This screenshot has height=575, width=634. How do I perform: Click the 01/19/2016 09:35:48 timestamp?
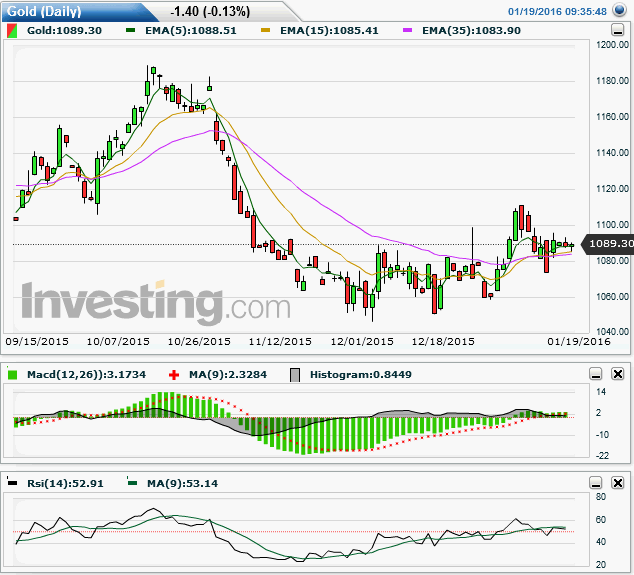pyautogui.click(x=558, y=11)
